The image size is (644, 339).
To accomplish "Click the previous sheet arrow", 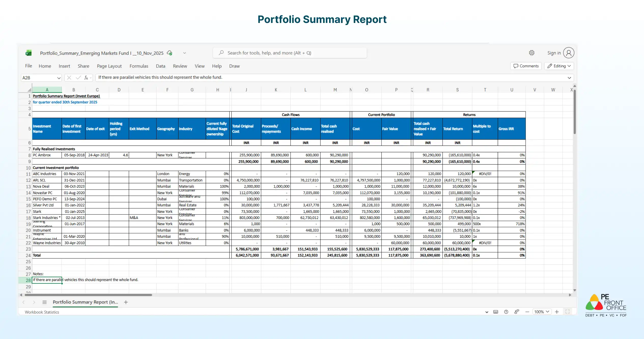I will coord(23,302).
